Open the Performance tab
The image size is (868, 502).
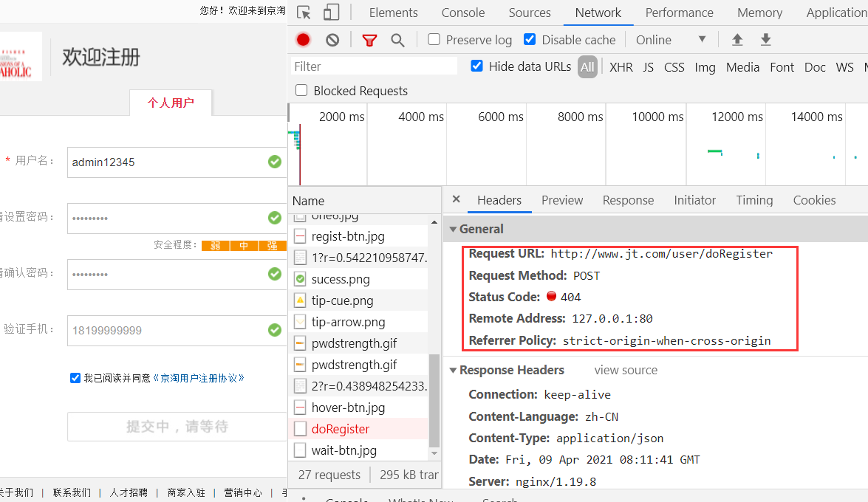(679, 13)
